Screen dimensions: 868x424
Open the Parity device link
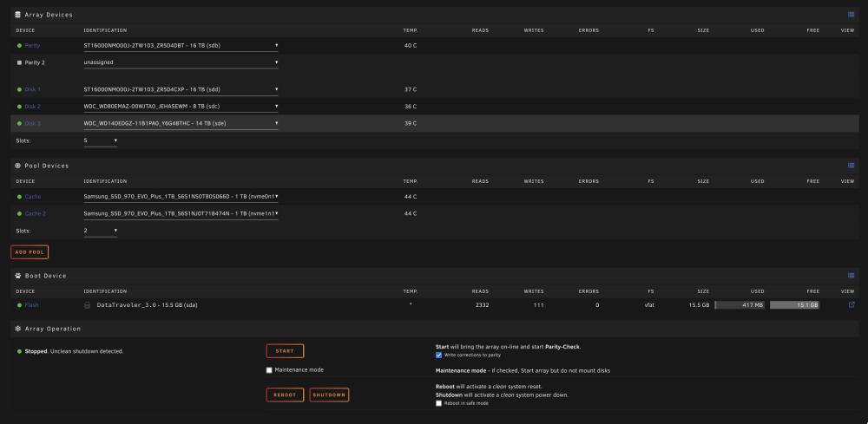click(x=32, y=45)
